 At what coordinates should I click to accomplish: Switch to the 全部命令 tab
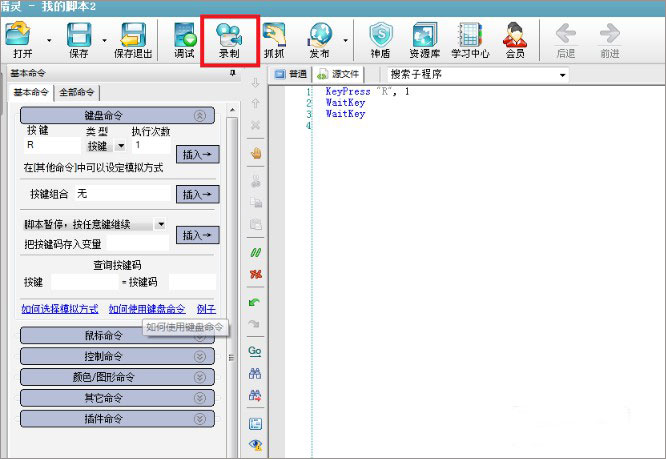point(79,93)
